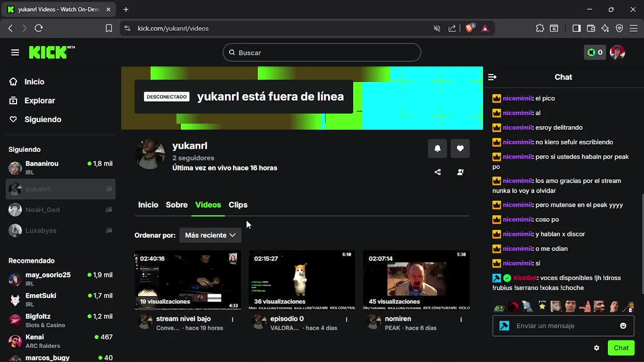Toggle the muted tab audio icon in address bar
The width and height of the screenshot is (644, 362).
(437, 28)
